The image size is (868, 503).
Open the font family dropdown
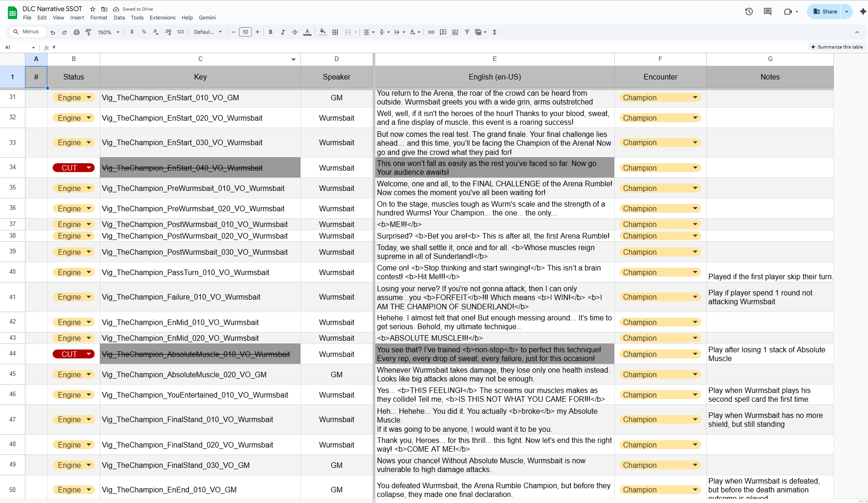tap(208, 32)
